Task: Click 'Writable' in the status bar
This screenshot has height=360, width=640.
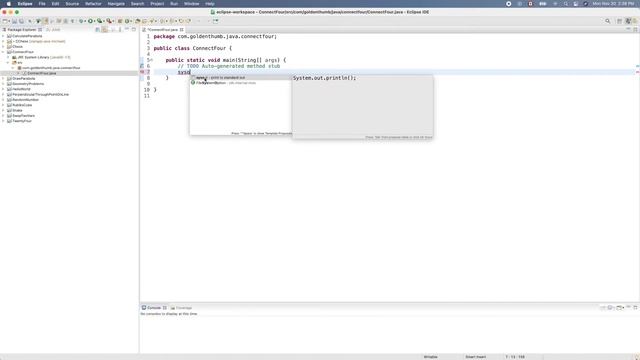Action: [430, 357]
